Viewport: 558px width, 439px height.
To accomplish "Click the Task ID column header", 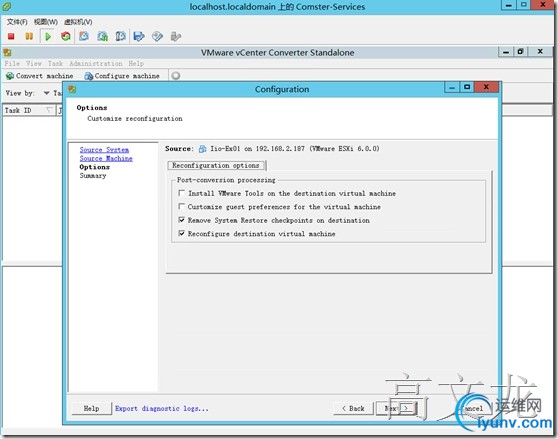I will (x=28, y=110).
